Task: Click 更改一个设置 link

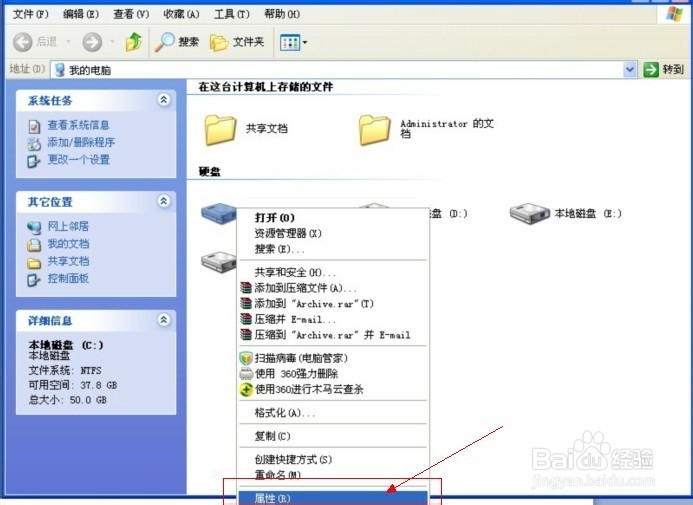Action: click(78, 159)
